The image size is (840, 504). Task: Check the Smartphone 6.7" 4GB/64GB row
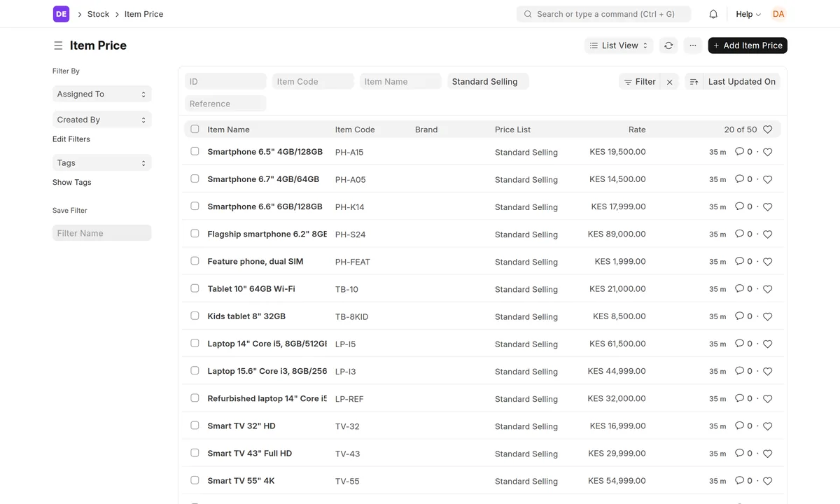(195, 178)
